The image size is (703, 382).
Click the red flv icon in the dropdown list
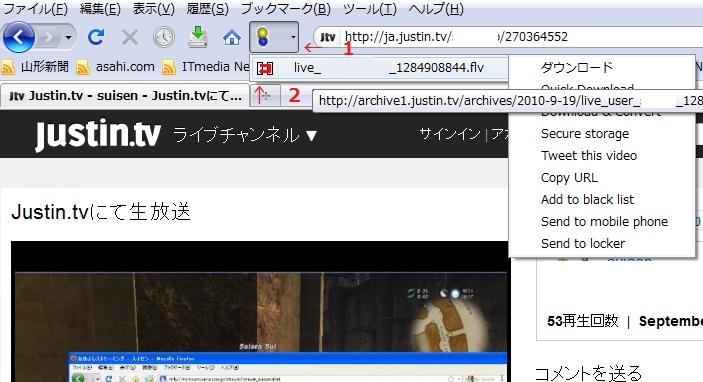pos(265,68)
